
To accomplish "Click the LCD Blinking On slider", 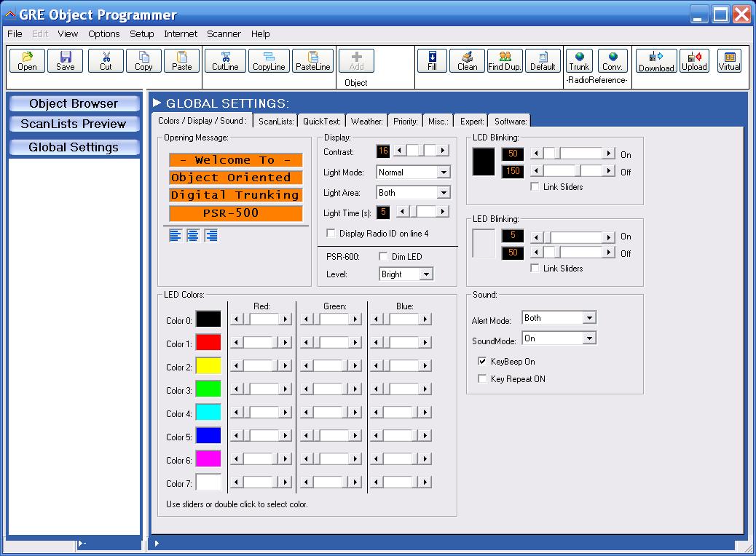I will [572, 154].
